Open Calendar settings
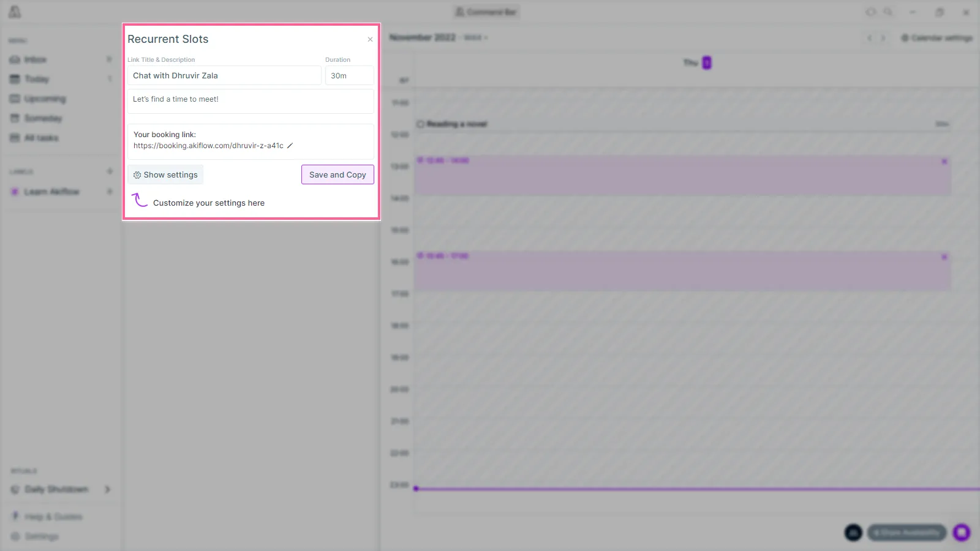This screenshot has width=980, height=551. pos(937,38)
